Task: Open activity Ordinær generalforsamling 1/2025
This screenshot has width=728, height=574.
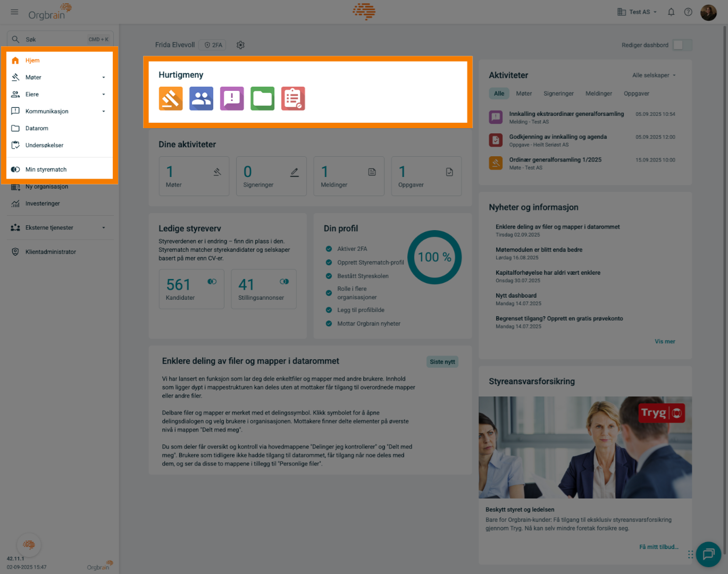Action: point(555,159)
